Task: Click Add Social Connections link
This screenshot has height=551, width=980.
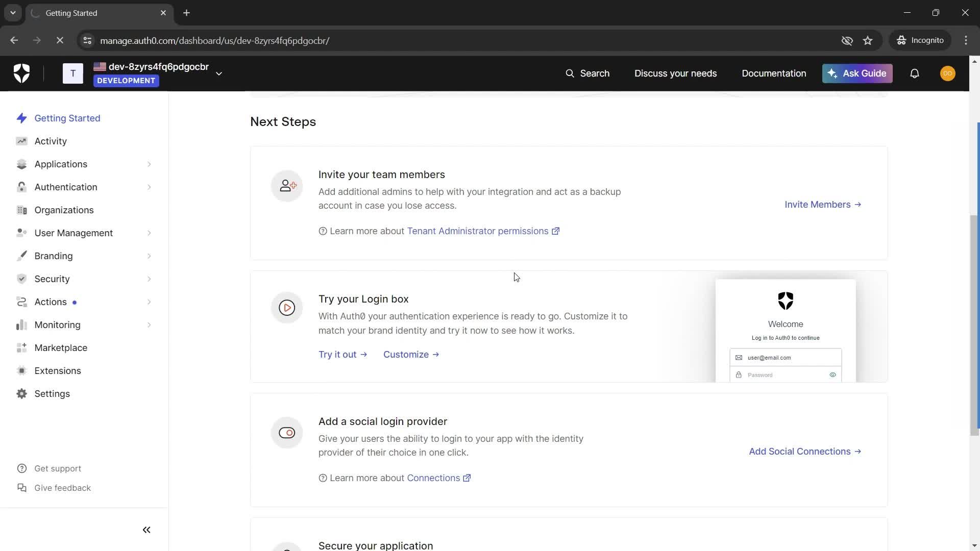Action: [805, 452]
